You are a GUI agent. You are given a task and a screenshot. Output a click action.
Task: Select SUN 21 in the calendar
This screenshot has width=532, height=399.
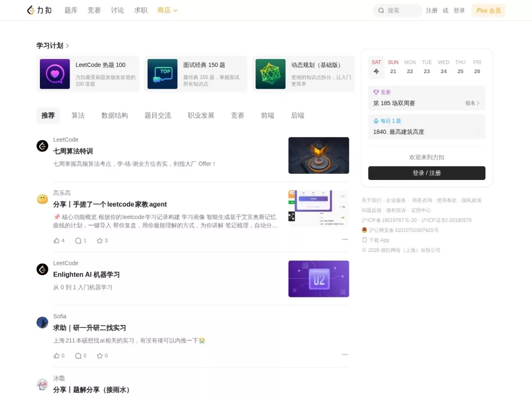393,67
